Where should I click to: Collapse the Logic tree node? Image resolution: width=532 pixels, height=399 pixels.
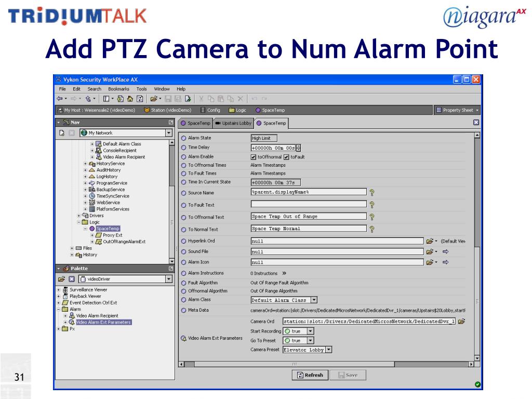(x=79, y=222)
